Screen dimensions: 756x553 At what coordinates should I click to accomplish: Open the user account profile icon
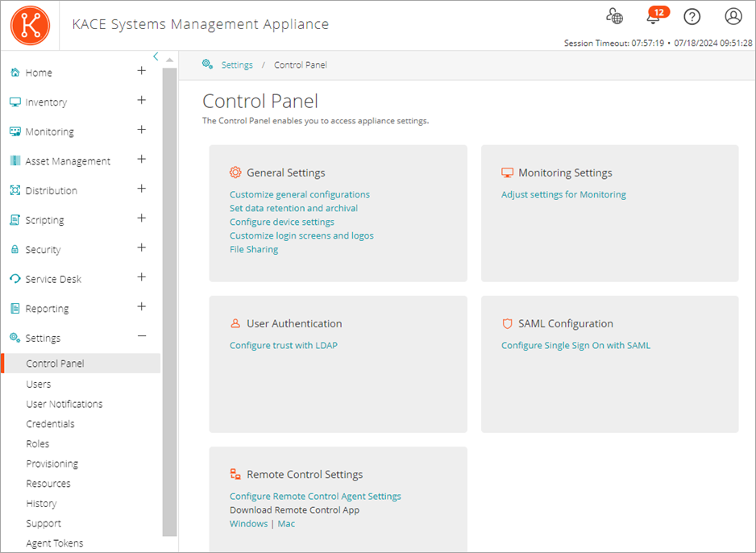tap(733, 17)
